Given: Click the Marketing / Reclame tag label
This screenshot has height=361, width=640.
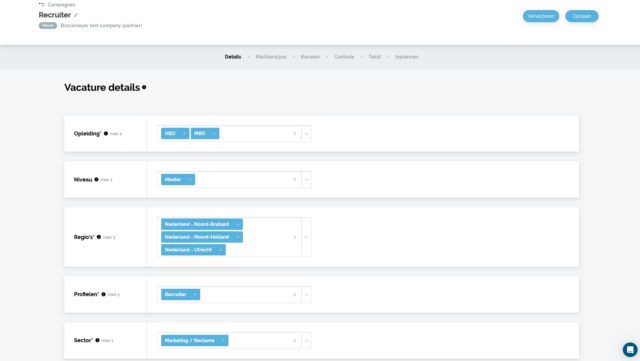Looking at the screenshot, I should pos(189,341).
